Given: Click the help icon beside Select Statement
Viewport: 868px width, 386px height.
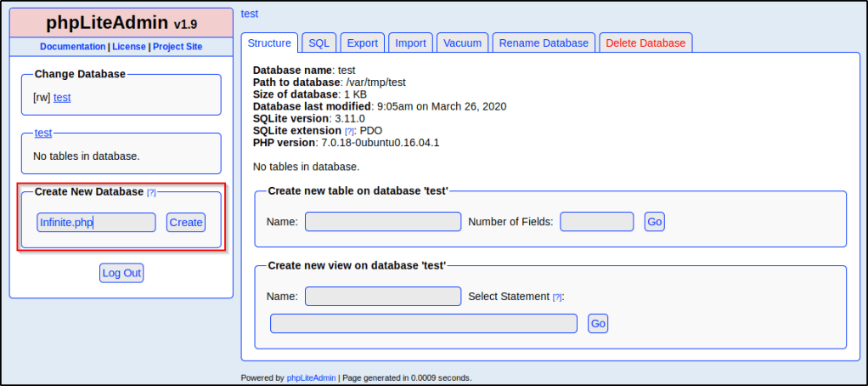Looking at the screenshot, I should pyautogui.click(x=557, y=297).
